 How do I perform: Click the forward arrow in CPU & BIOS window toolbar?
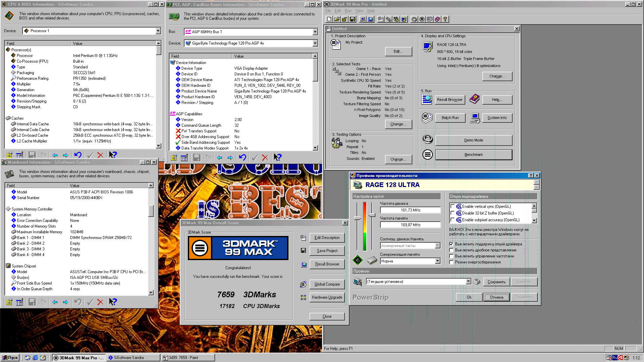click(65, 155)
